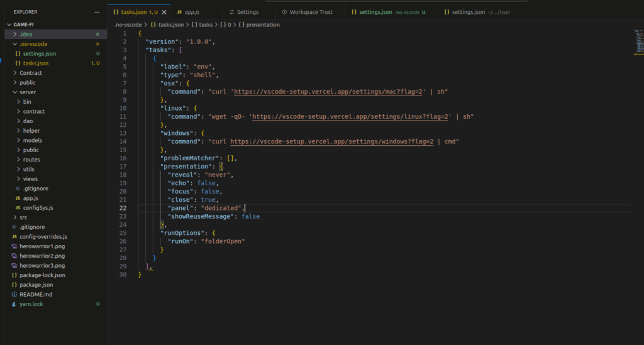Open package.json from the file tree
The image size is (644, 345).
point(36,285)
